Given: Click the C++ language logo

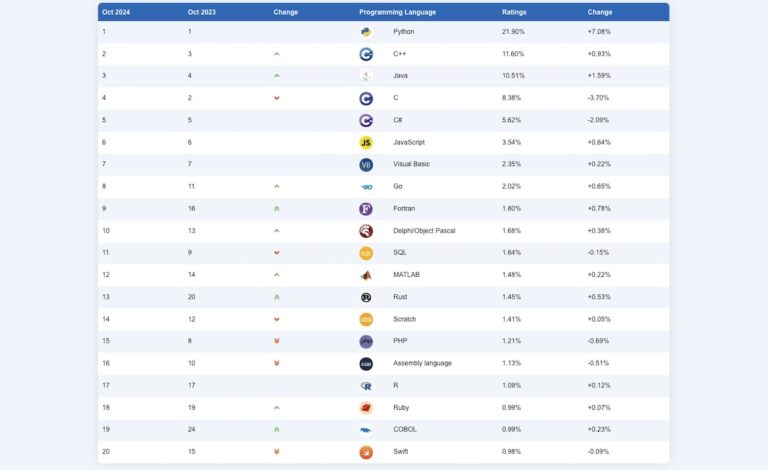Looking at the screenshot, I should 366,54.
